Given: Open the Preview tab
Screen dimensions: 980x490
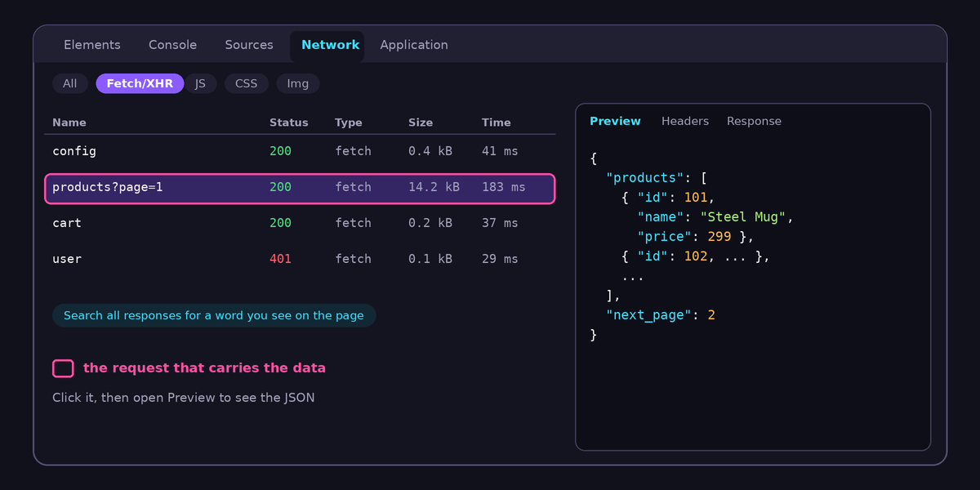Looking at the screenshot, I should (615, 121).
